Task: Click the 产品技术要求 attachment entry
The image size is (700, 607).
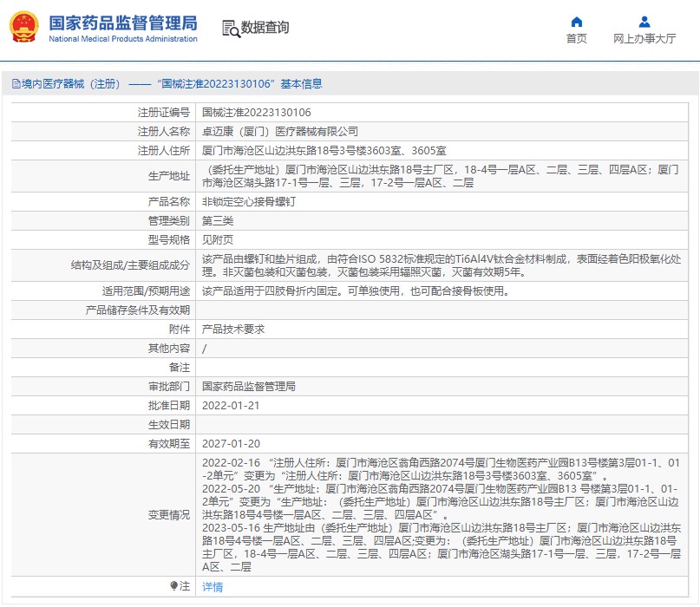Action: [x=232, y=330]
